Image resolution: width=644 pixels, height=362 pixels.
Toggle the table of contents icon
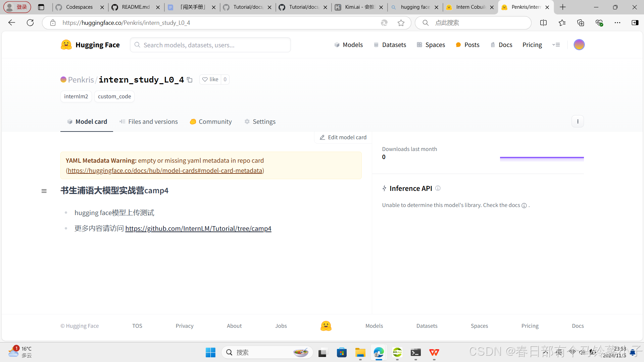44,191
